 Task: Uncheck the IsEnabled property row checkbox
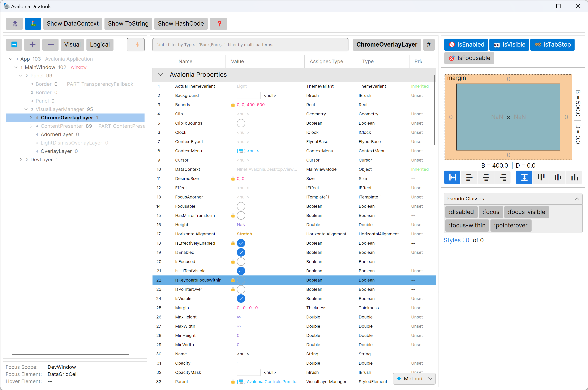[x=241, y=252]
